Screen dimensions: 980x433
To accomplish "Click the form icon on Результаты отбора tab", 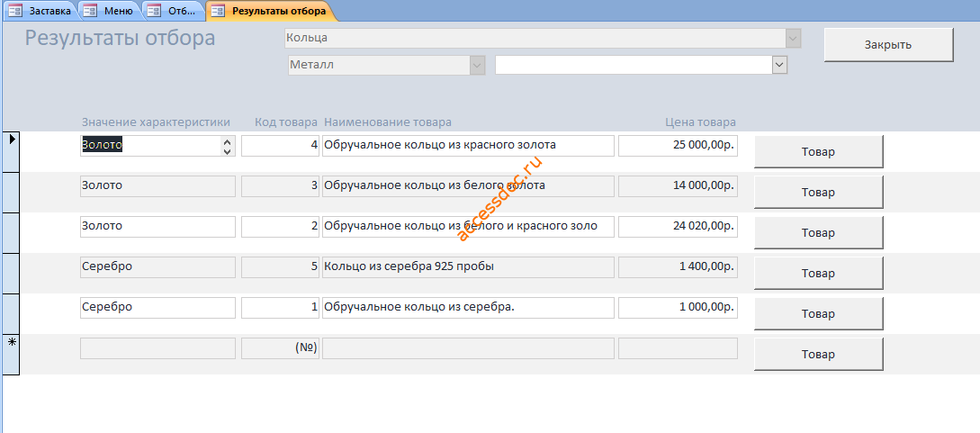I will (x=218, y=11).
